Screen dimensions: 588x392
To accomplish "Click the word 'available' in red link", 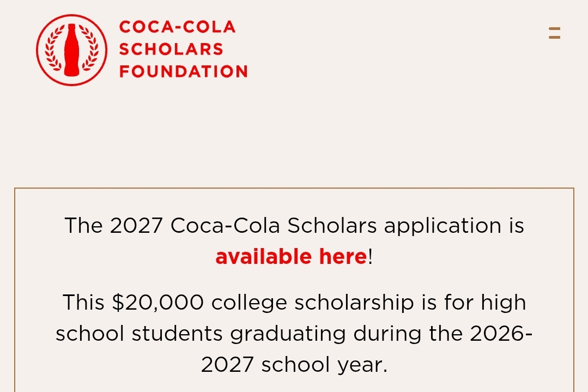I will (x=264, y=257).
